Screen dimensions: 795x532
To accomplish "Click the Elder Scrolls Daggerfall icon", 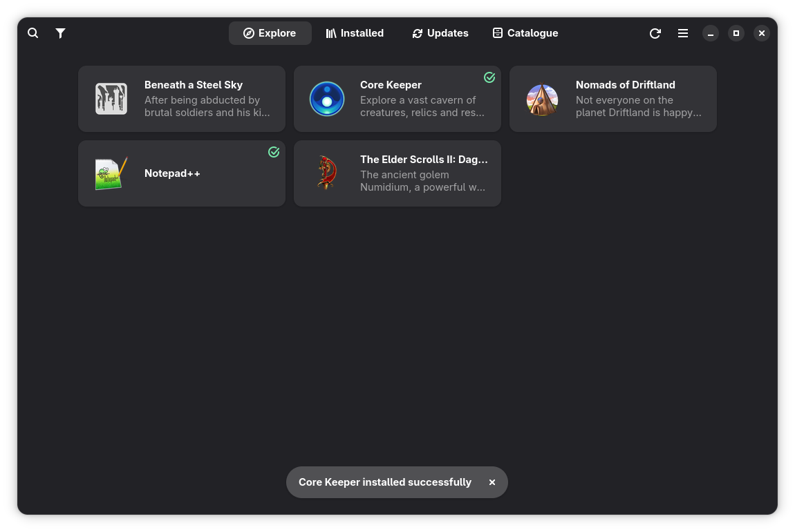I will pyautogui.click(x=327, y=173).
